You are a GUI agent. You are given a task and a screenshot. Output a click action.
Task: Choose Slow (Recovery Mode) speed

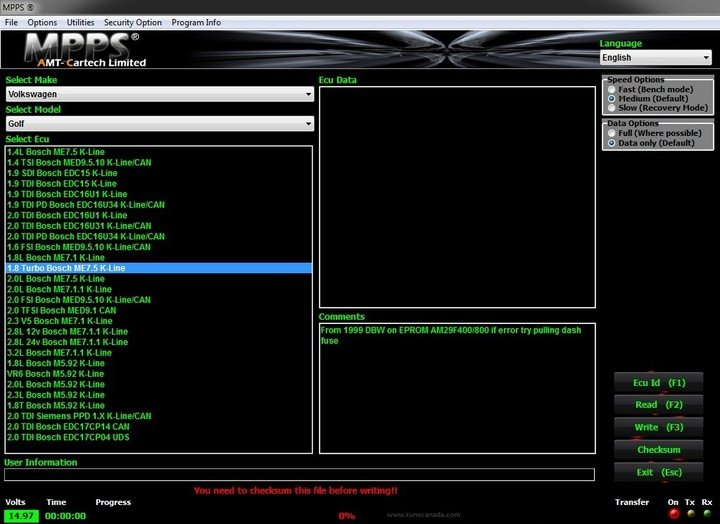(611, 108)
